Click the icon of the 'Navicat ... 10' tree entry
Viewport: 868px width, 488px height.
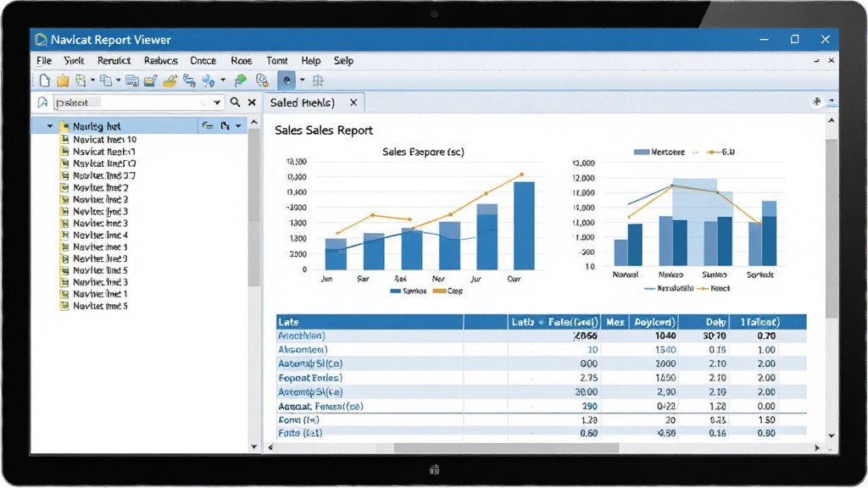(64, 140)
